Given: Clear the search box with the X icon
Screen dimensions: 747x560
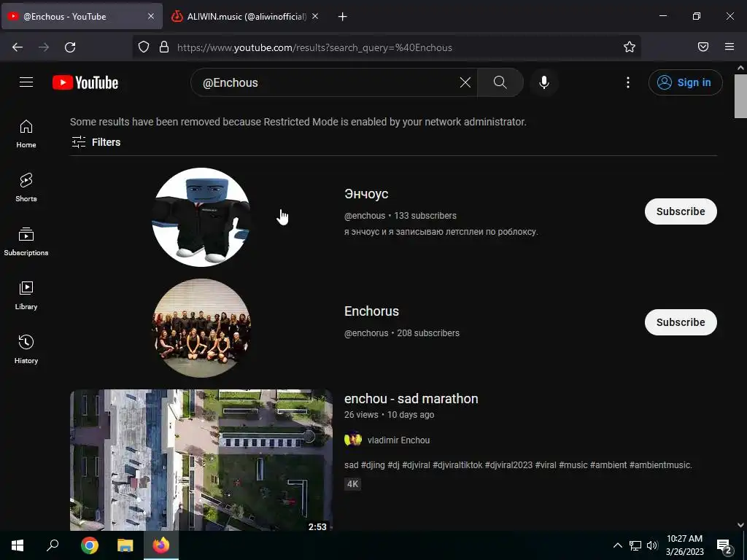Looking at the screenshot, I should pyautogui.click(x=465, y=82).
